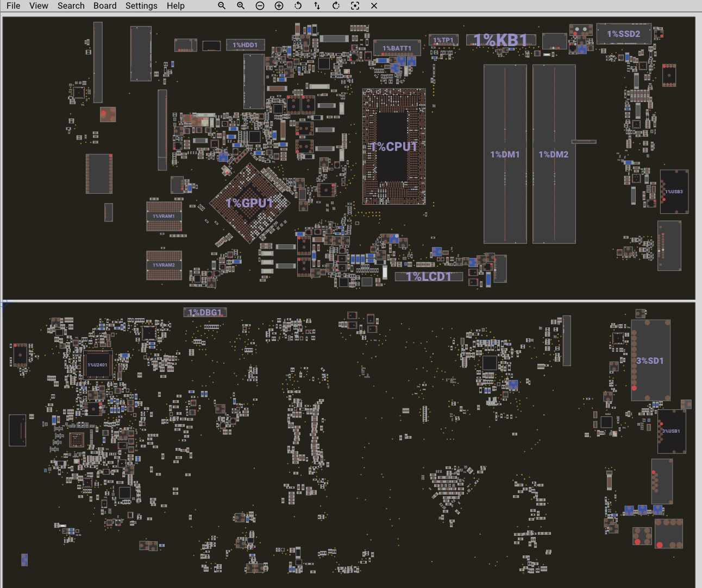The height and width of the screenshot is (588, 702).
Task: Click the center/focus view icon
Action: pyautogui.click(x=355, y=5)
